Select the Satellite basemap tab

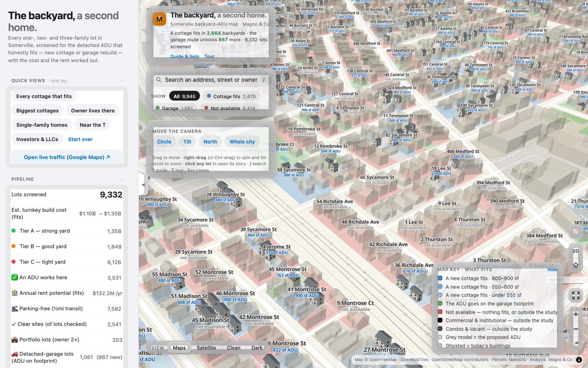[x=206, y=348]
